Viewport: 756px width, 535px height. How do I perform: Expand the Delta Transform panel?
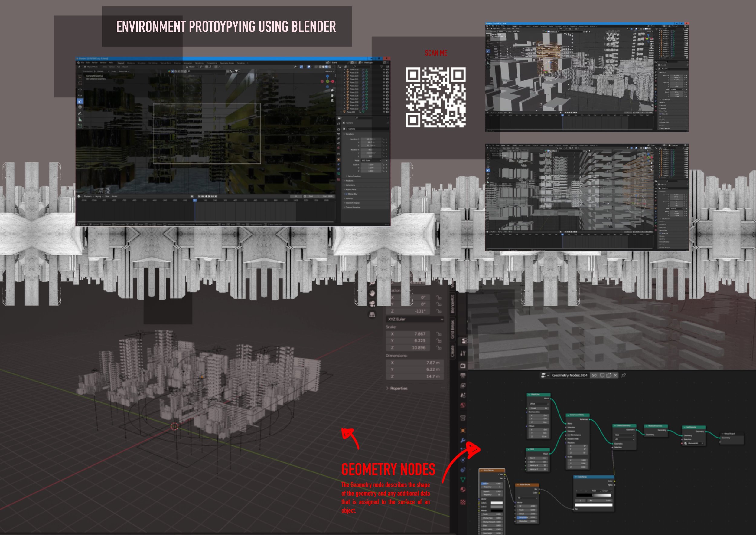(354, 176)
